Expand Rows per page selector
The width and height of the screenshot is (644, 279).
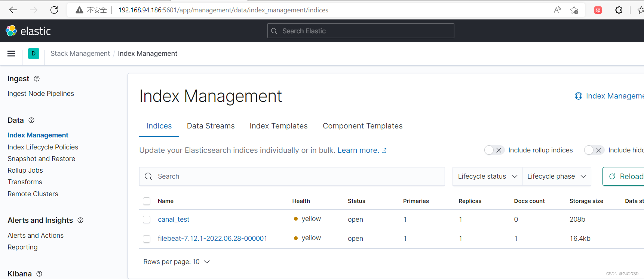pyautogui.click(x=177, y=262)
